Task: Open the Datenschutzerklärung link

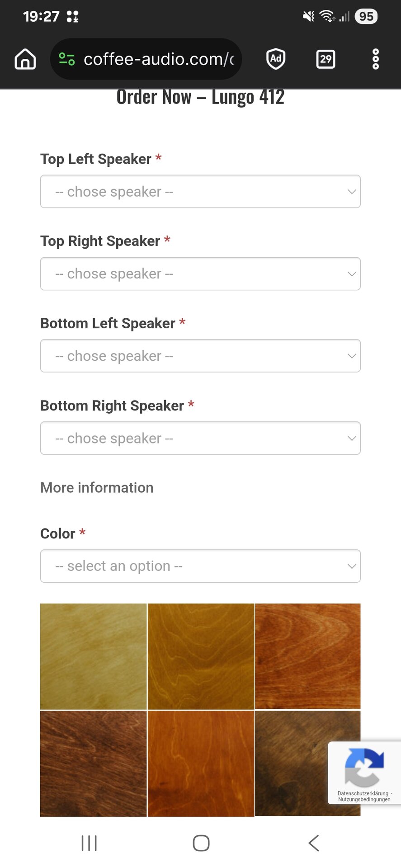Action: point(363,793)
